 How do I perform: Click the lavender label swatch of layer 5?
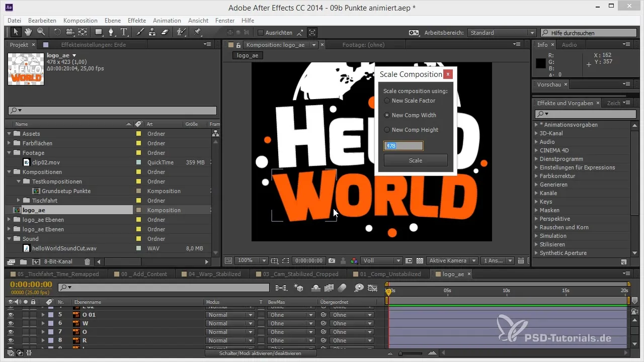[50, 315]
